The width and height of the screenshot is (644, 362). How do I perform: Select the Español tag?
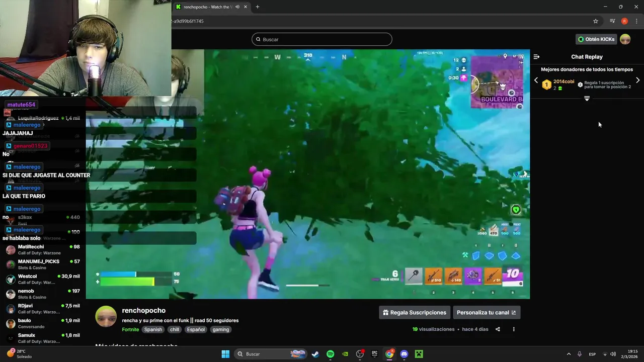[x=196, y=330]
